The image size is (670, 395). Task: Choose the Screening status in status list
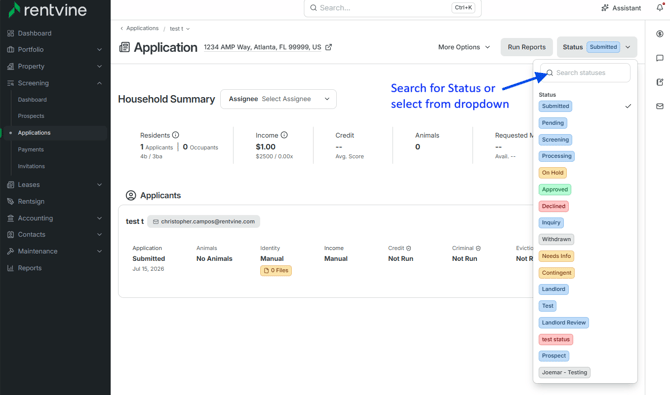pos(555,140)
